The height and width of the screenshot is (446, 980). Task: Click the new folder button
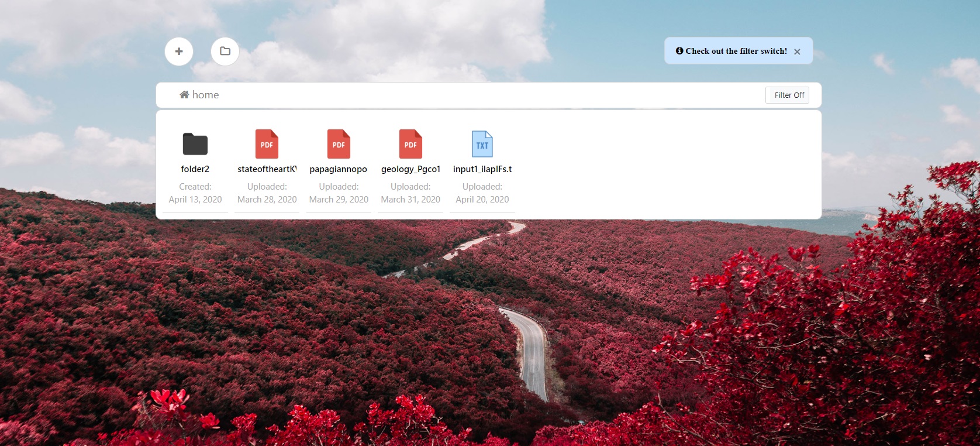tap(225, 52)
